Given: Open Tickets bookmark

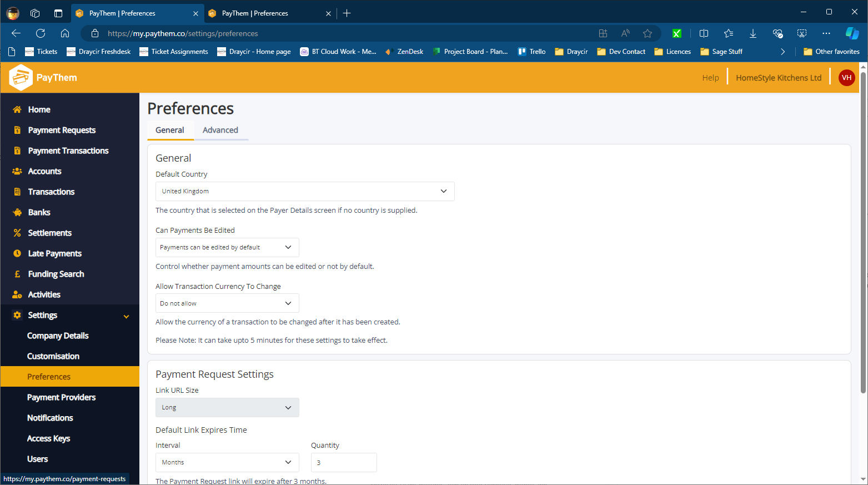Looking at the screenshot, I should pyautogui.click(x=41, y=52).
